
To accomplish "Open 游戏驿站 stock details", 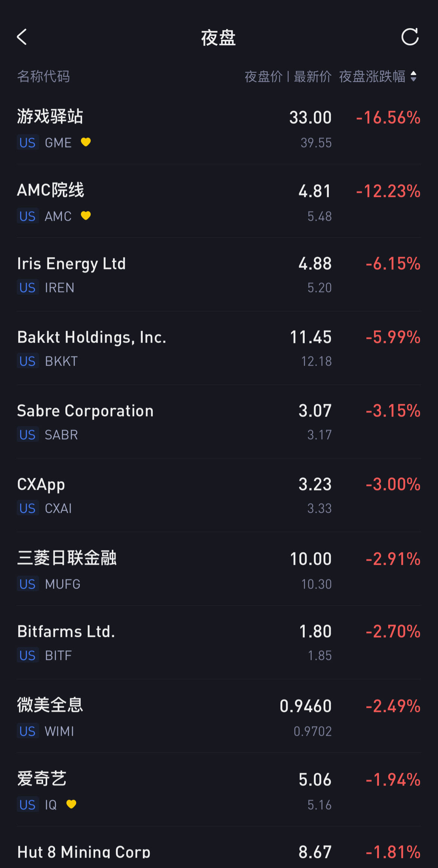I will (x=50, y=117).
